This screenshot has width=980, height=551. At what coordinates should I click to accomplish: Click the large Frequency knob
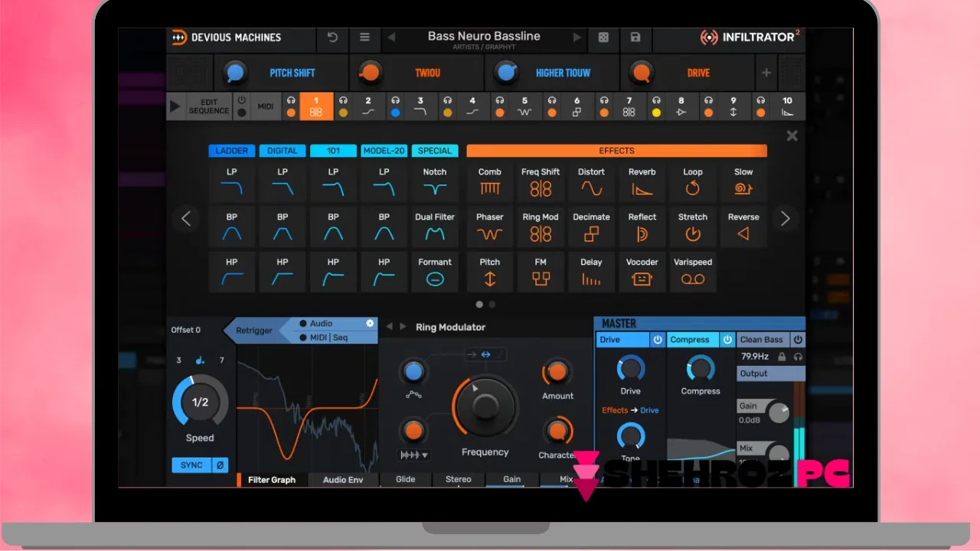tap(485, 406)
